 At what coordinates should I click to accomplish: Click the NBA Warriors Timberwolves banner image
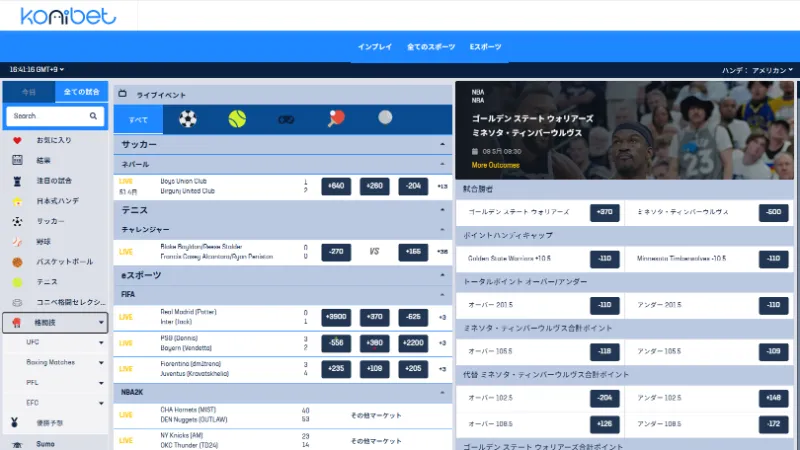[x=624, y=130]
